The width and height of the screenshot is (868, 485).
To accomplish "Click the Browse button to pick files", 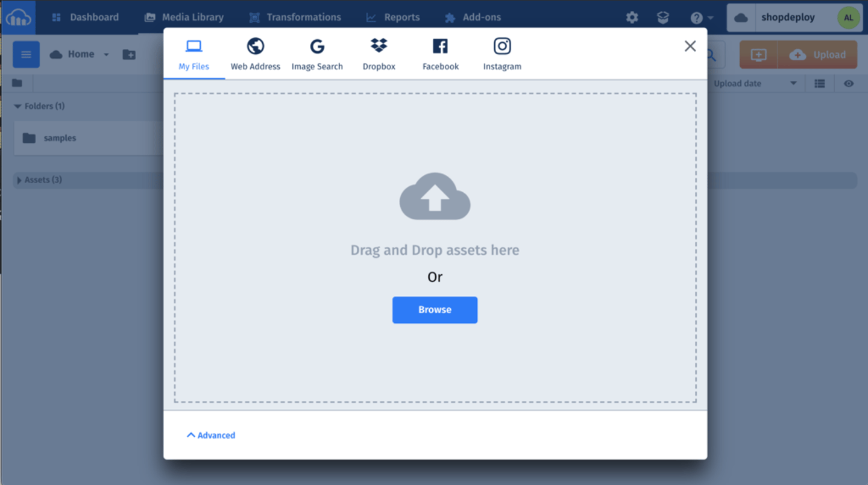I will [x=435, y=310].
